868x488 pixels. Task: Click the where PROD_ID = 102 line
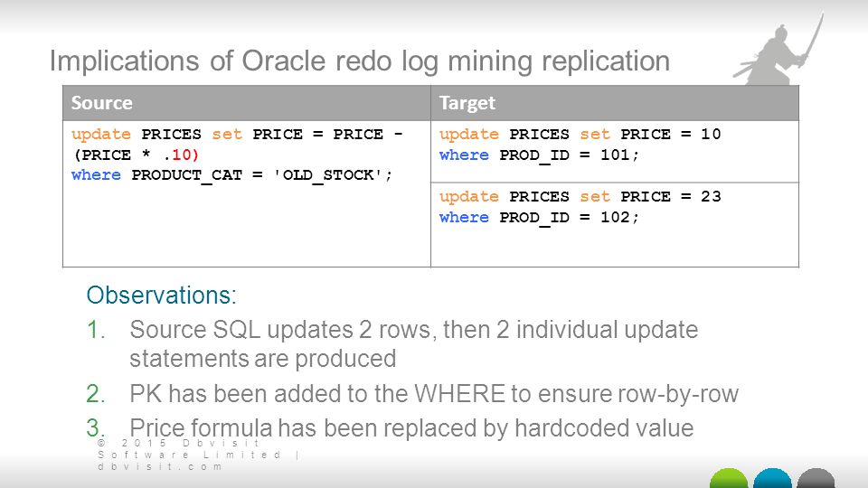539,218
